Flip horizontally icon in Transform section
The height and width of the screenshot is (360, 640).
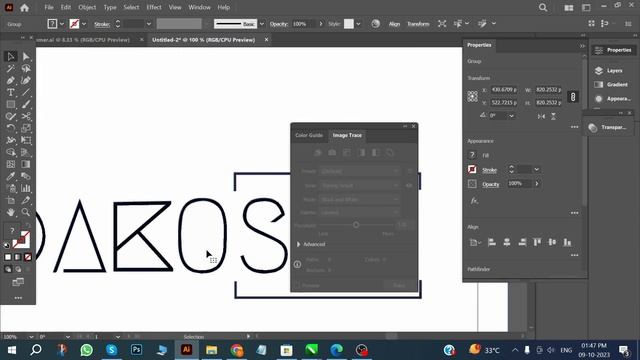coord(541,116)
